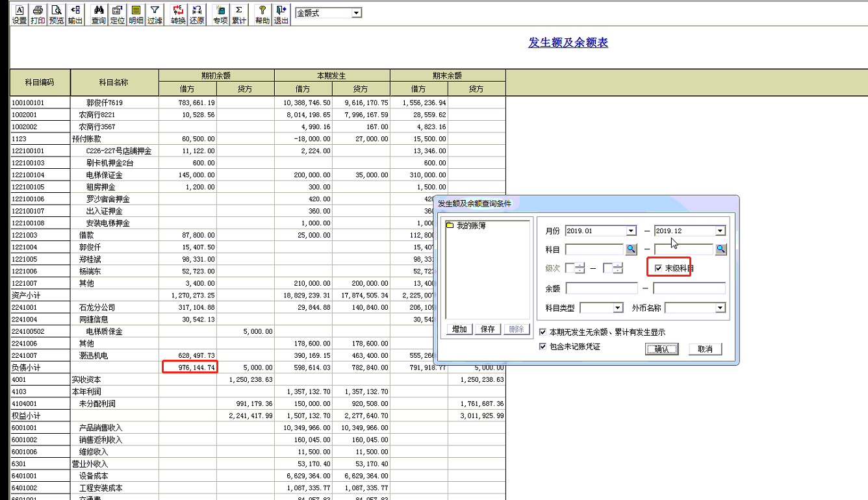
Task: Open the 外币名称 dropdown
Action: click(x=720, y=308)
